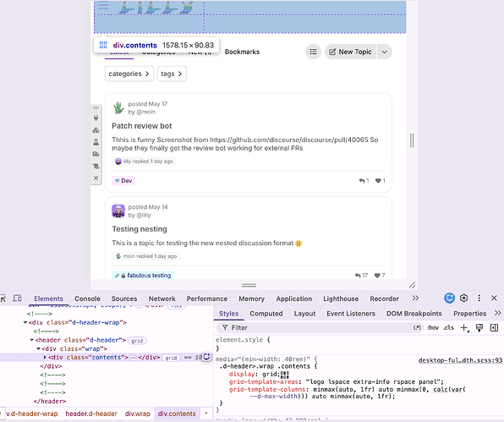Viewport: 504px width, 422px height.
Task: Expand the ellipsis inside div contents node
Action: (x=133, y=358)
